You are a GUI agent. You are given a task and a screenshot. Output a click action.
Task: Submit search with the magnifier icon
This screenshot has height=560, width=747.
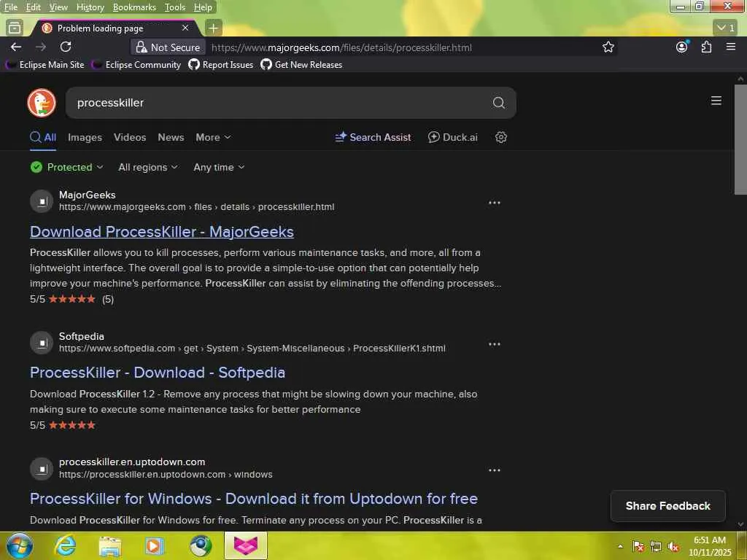click(498, 102)
